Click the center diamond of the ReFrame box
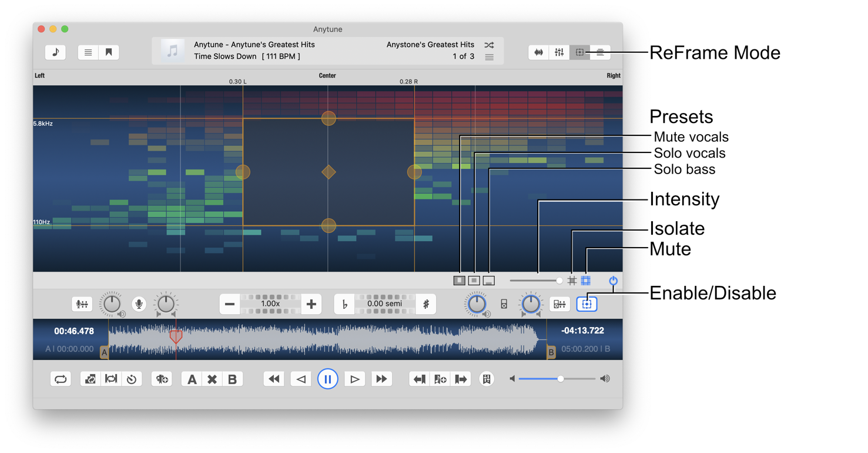The height and width of the screenshot is (453, 868). 329,172
